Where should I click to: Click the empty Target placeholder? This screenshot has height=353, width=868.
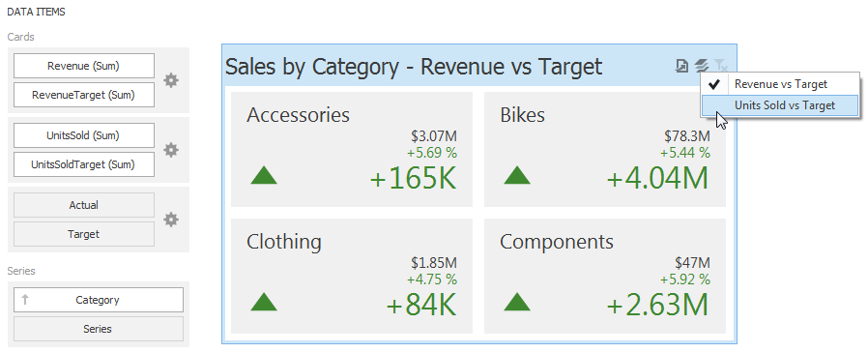[x=83, y=234]
